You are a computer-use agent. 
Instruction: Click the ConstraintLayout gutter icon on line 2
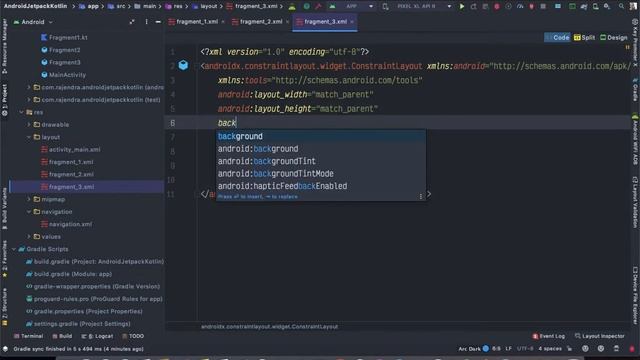(183, 65)
